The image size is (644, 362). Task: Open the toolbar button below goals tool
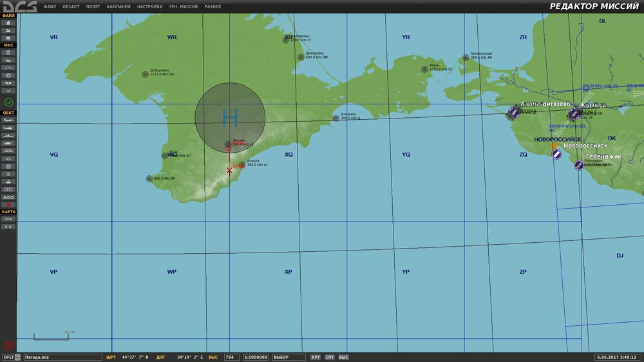[8, 83]
